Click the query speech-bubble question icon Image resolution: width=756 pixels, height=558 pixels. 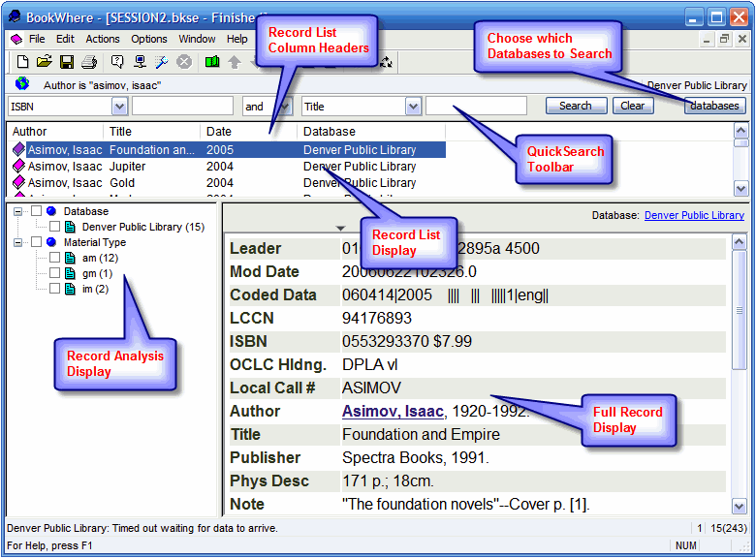click(116, 62)
